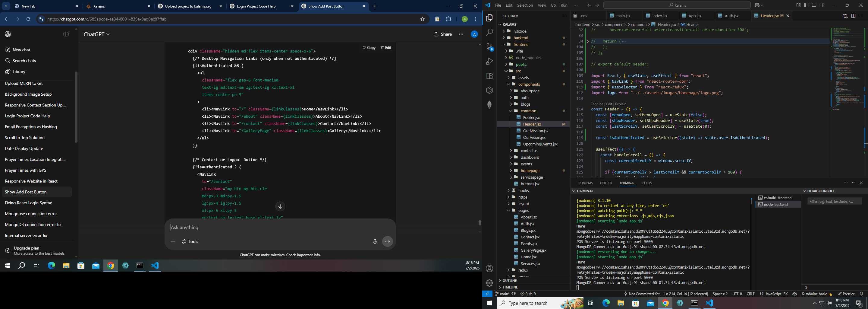Edit the code block in ChatGPT

(386, 48)
